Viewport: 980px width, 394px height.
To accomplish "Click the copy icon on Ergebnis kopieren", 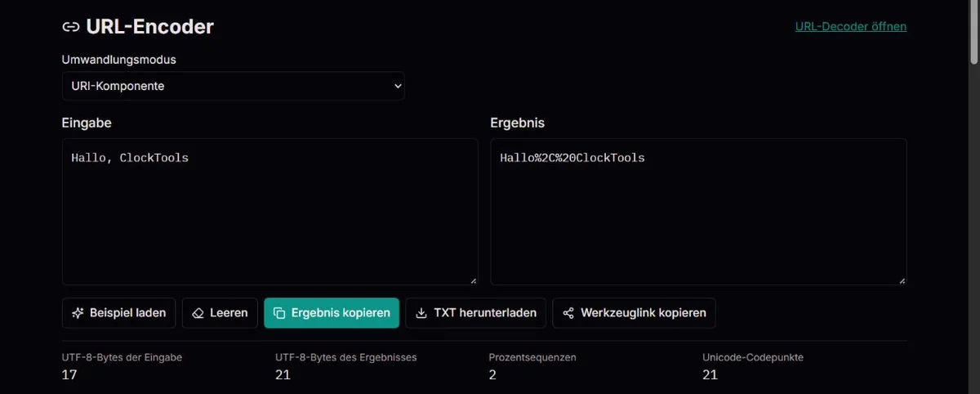I will tap(279, 313).
